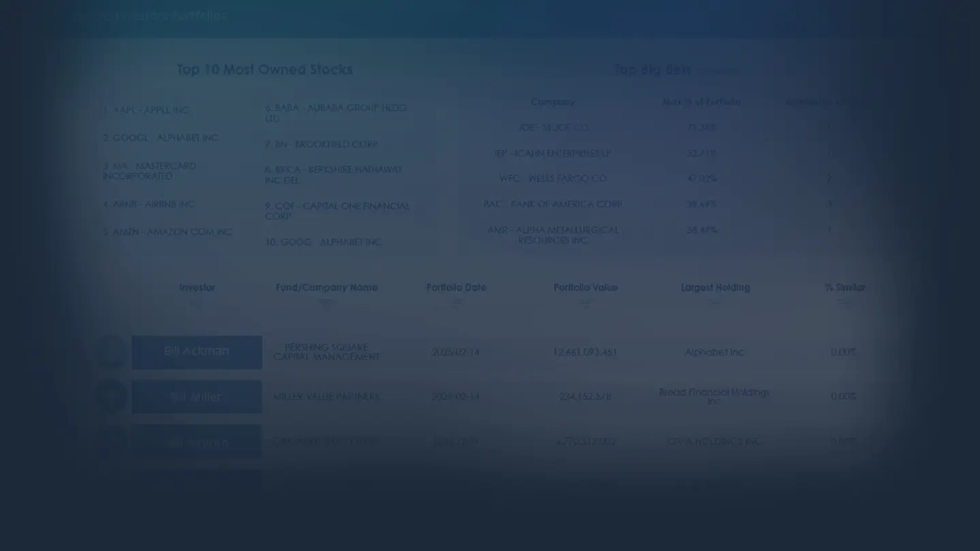
Task: Click WFC - Wells Fargo Co company
Action: pos(553,179)
